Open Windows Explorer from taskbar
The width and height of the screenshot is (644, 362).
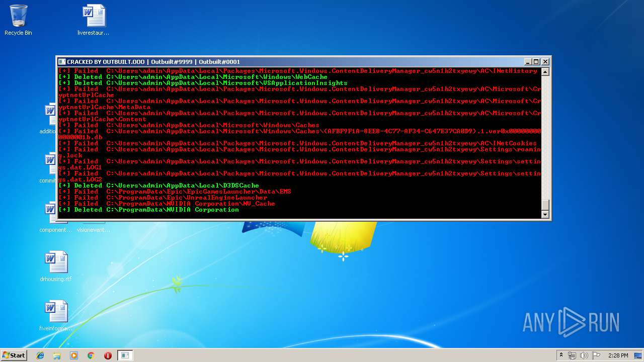tap(57, 355)
